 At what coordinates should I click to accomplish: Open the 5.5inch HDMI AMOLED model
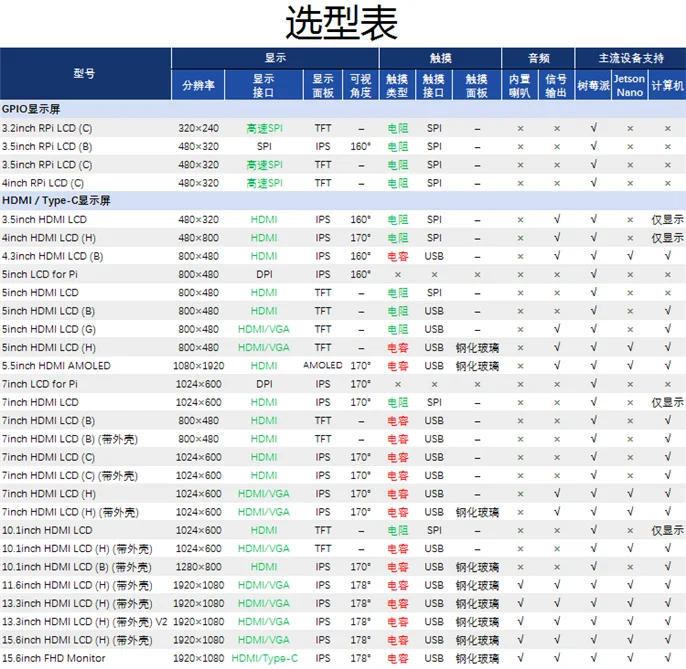pos(56,366)
